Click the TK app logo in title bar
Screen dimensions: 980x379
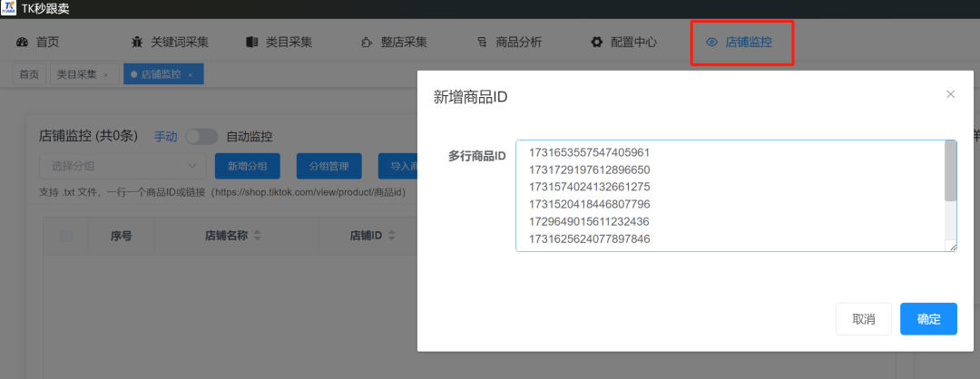tap(9, 9)
